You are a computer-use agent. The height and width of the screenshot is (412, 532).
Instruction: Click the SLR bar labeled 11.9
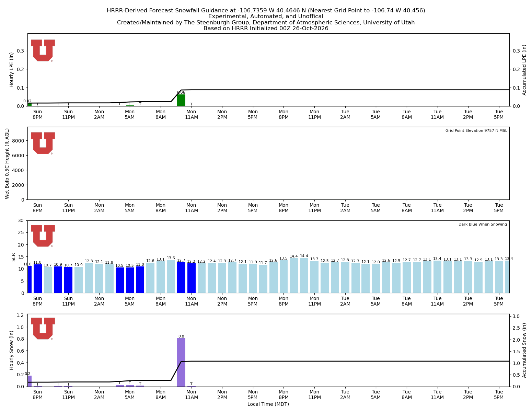(x=253, y=278)
